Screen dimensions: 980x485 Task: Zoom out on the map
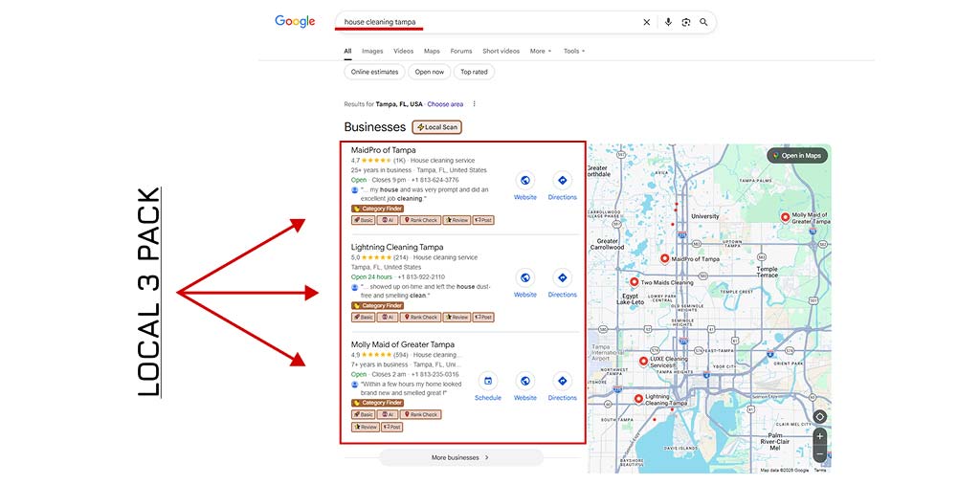(820, 453)
